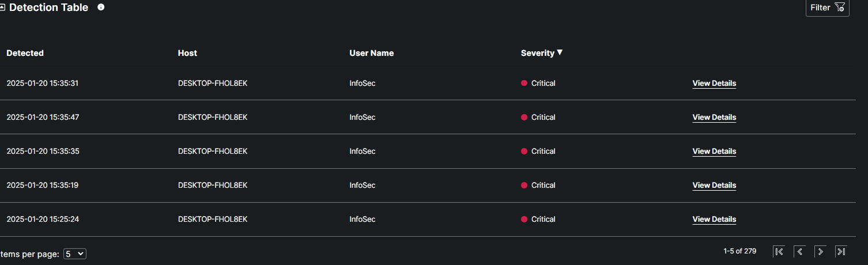Click the info icon beside Detection Table
Screen dimensions: 868x265
pos(101,7)
